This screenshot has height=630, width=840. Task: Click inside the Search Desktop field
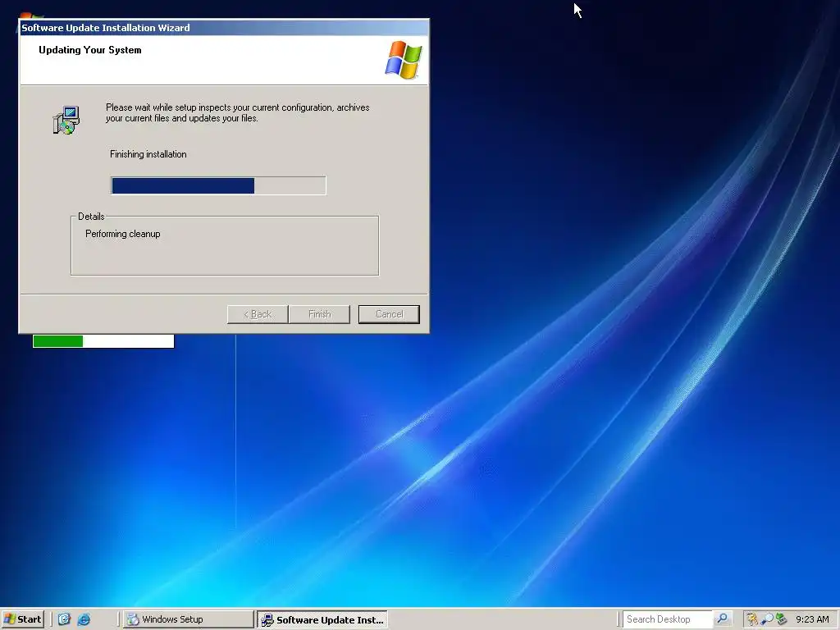coord(668,619)
